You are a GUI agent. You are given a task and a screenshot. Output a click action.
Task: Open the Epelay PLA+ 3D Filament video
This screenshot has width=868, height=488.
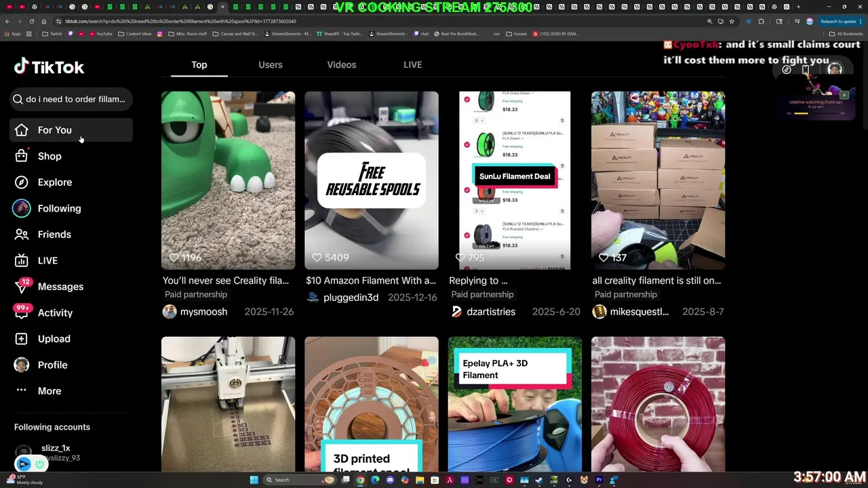515,404
